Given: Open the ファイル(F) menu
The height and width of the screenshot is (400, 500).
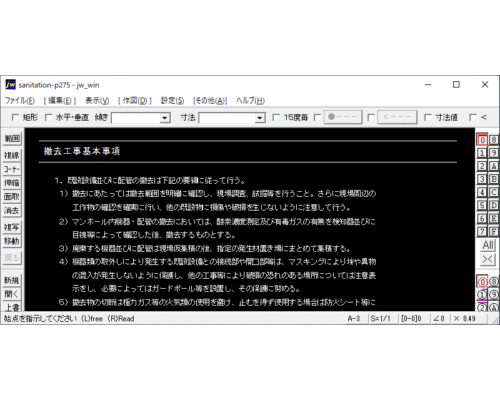Looking at the screenshot, I should click(20, 101).
